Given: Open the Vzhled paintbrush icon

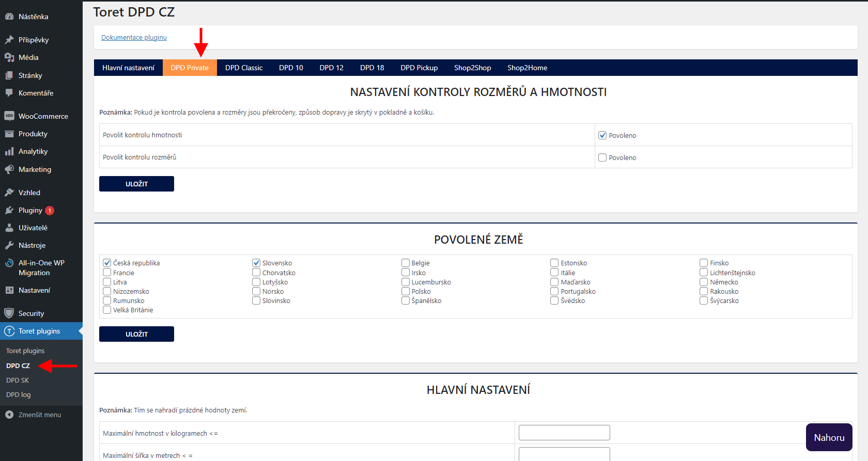Looking at the screenshot, I should click(x=9, y=193).
